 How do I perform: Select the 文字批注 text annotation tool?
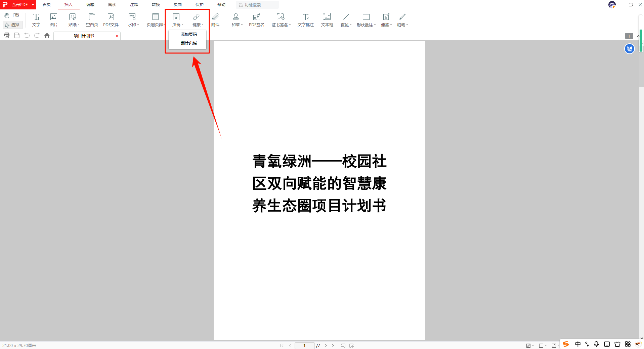[x=305, y=19]
